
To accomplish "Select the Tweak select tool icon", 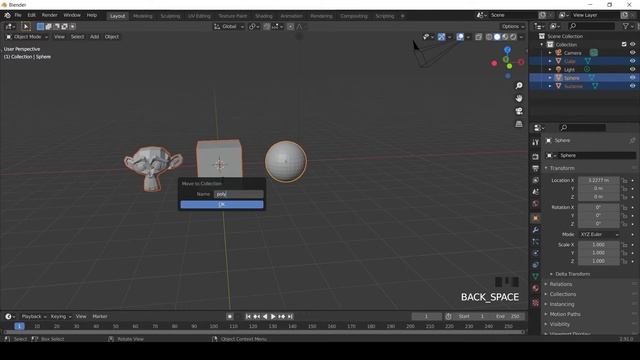I will pos(25,27).
